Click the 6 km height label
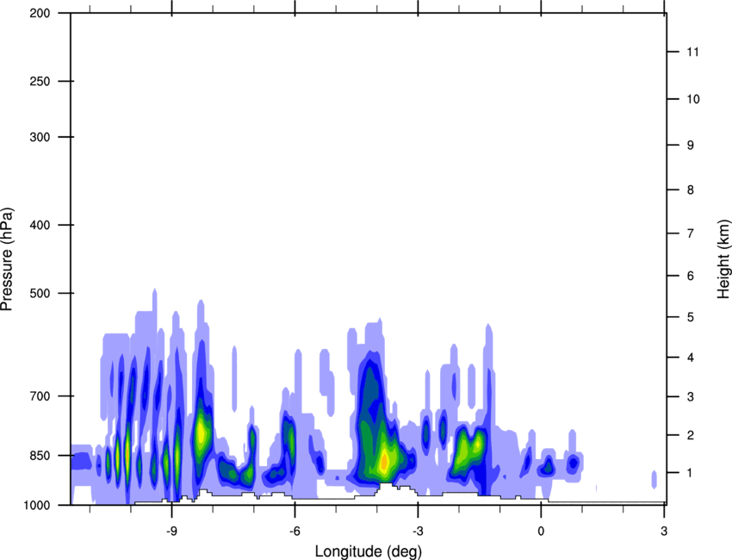 tap(690, 276)
